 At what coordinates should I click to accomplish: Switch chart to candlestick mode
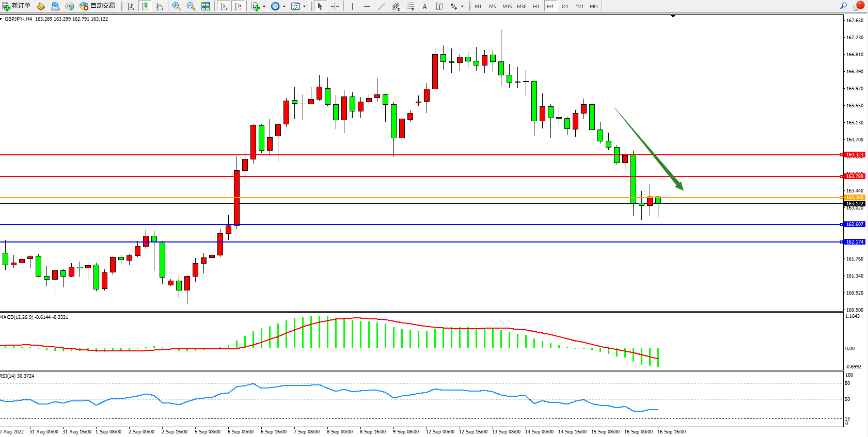coord(145,6)
